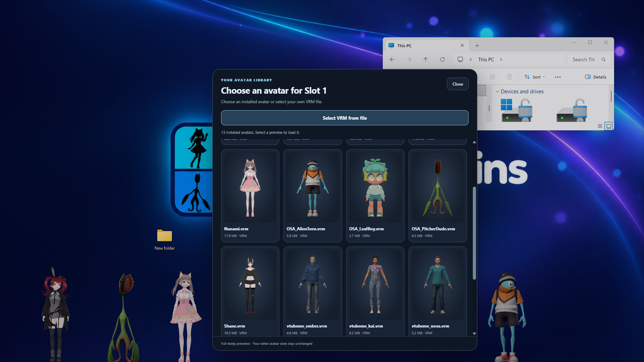Image resolution: width=644 pixels, height=362 pixels.
Task: Click search magnifier in File Explorer
Action: [603, 59]
